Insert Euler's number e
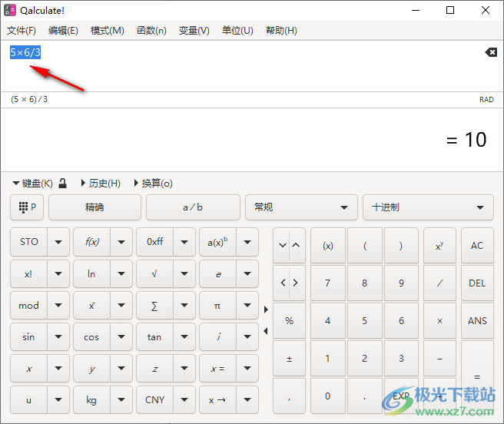Image resolution: width=504 pixels, height=424 pixels. (x=217, y=274)
